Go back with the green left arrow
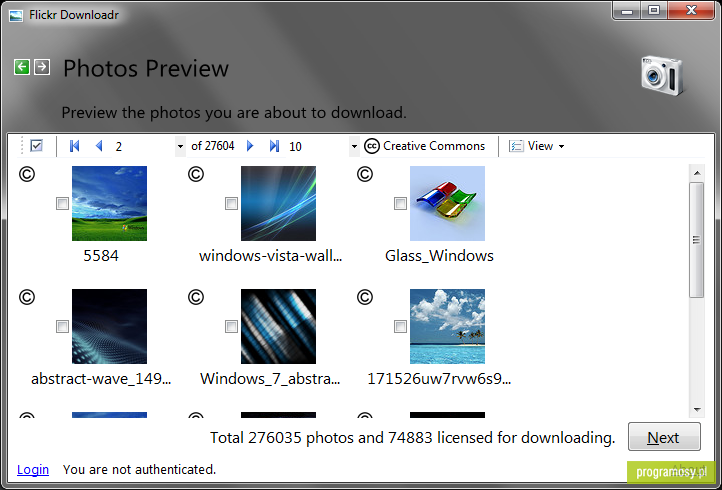This screenshot has width=722, height=490. point(22,67)
